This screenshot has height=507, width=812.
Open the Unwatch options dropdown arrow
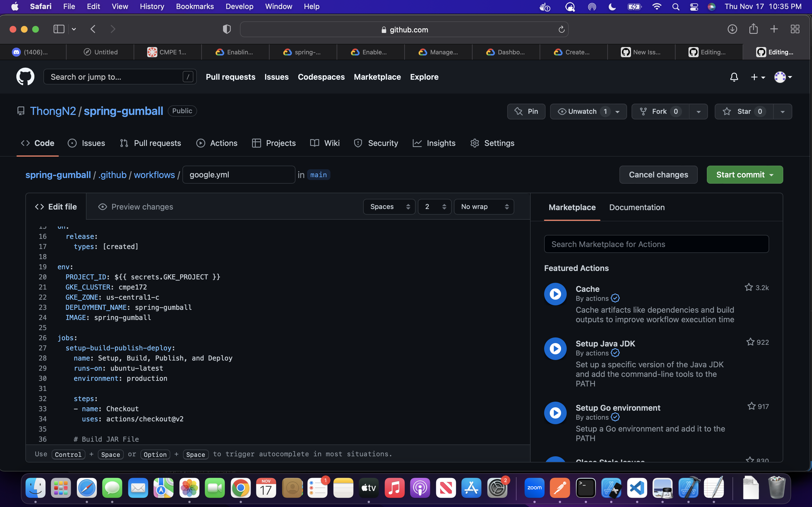(617, 112)
